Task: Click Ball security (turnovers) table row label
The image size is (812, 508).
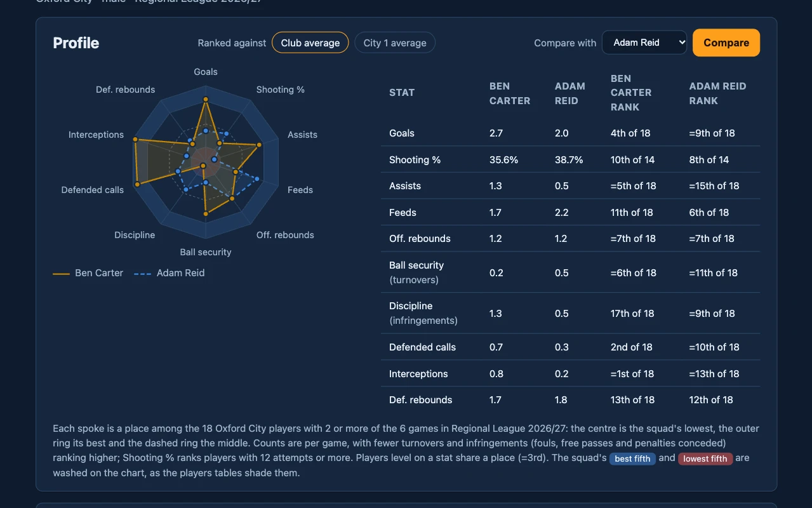Action: tap(416, 272)
